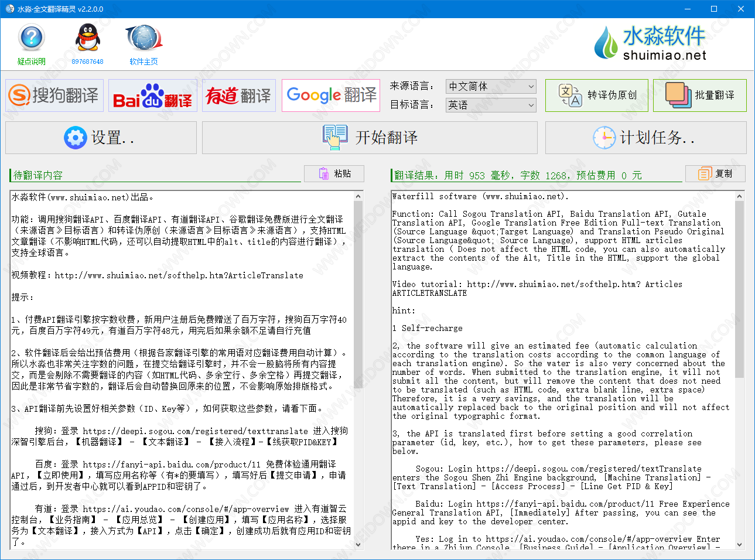755x560 pixels.
Task: Click result text scrollbar up arrow
Action: coord(739,196)
